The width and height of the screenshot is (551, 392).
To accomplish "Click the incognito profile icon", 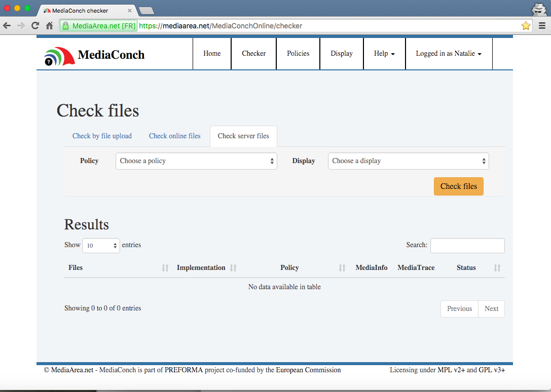I will coord(539,9).
